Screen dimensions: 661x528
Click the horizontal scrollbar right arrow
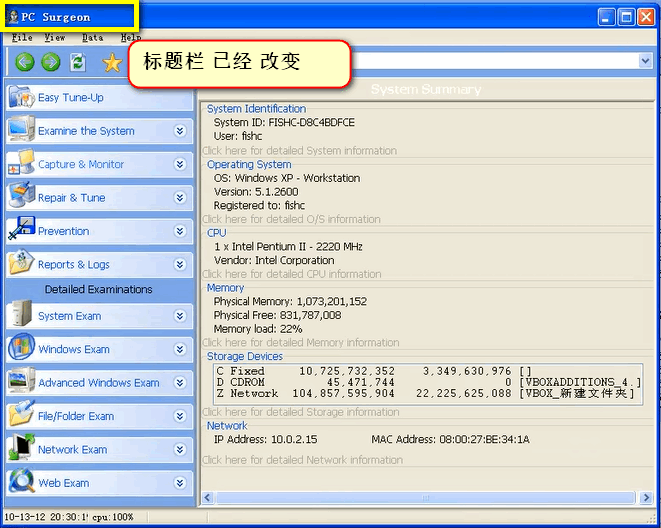(645, 498)
